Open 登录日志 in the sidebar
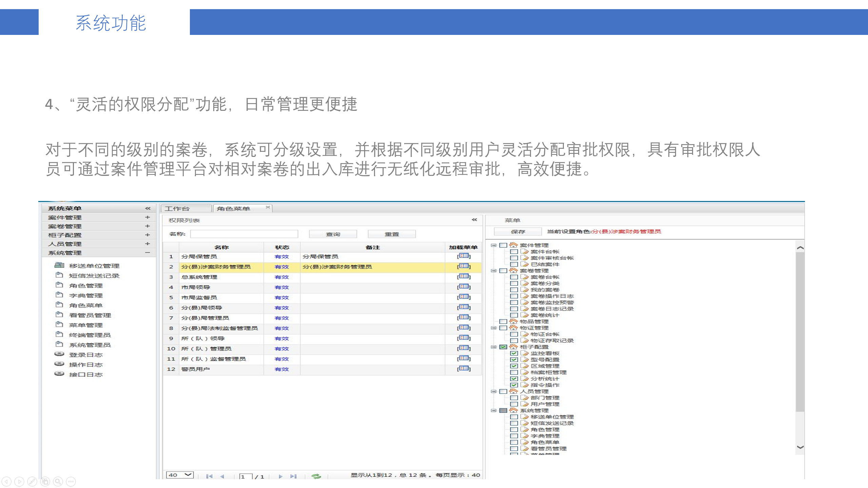Viewport: 868px width, 488px height. pos(85,355)
